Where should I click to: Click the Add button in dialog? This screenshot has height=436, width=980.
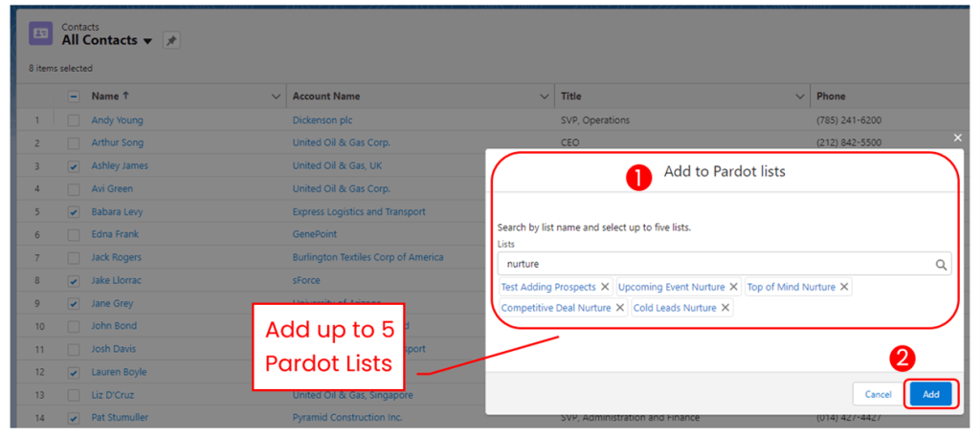[x=930, y=394]
